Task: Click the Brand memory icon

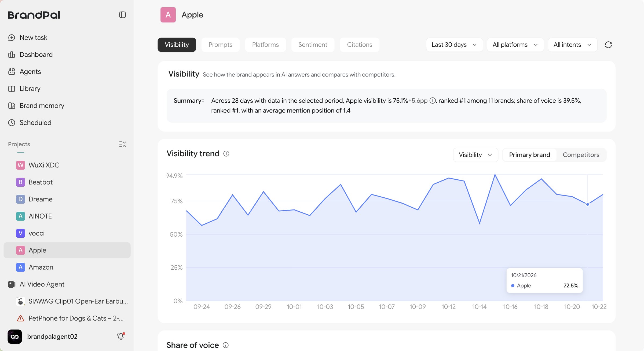Action: [12, 106]
